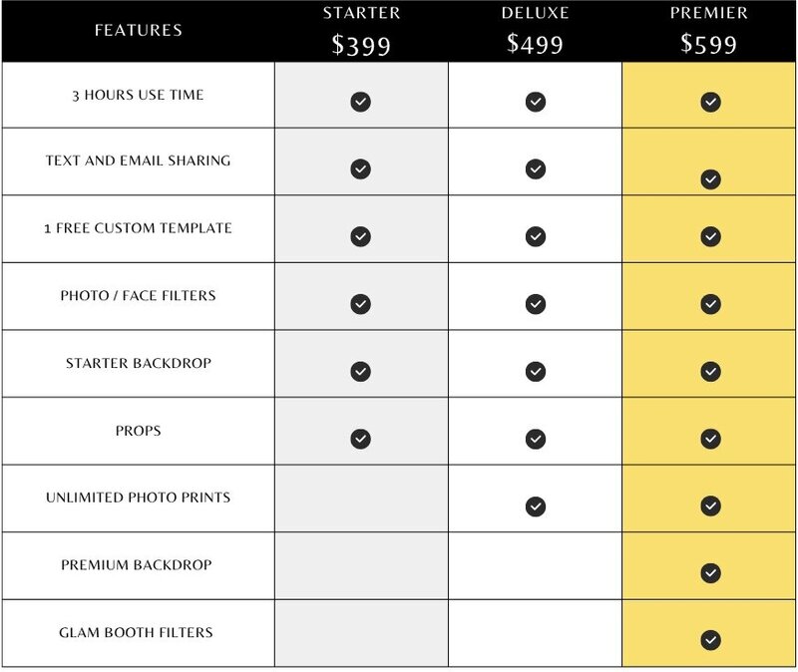Click the Glam Booth Filters feature label

tap(136, 632)
